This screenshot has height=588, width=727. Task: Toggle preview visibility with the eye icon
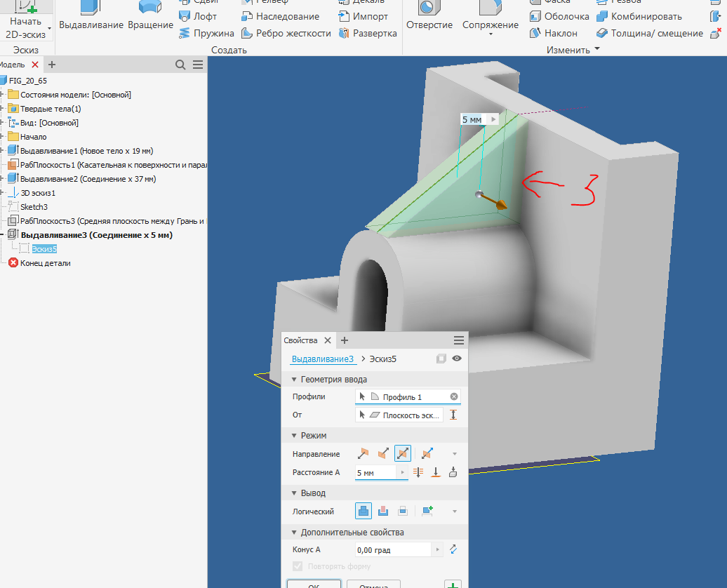pyautogui.click(x=457, y=359)
